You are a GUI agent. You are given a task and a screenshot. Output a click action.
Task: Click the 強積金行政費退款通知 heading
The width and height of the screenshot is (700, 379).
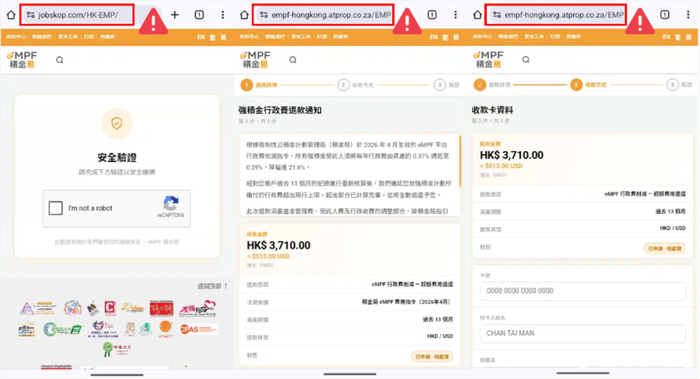coord(280,110)
